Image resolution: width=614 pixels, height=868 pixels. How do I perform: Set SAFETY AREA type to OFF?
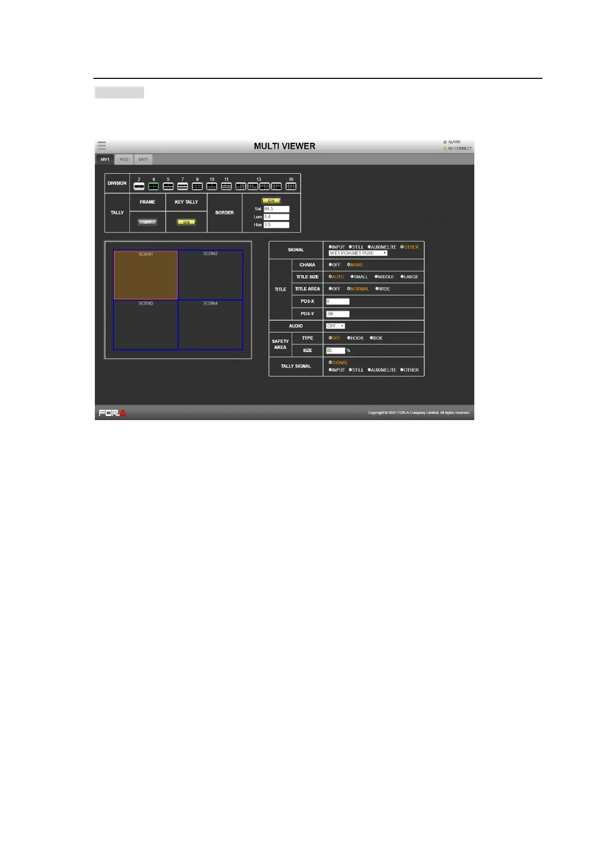coord(335,338)
